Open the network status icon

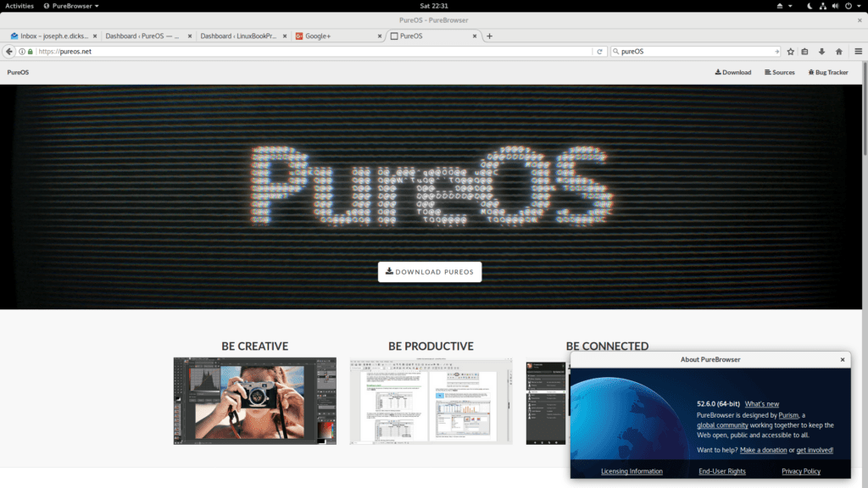822,6
